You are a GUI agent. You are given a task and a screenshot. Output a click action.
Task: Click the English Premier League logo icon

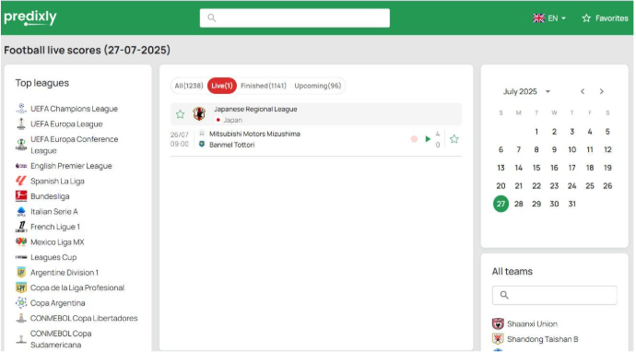pyautogui.click(x=21, y=166)
